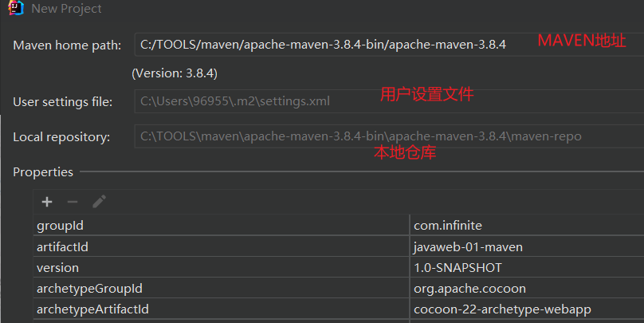
Task: Click the add property plus icon
Action: pos(47,202)
